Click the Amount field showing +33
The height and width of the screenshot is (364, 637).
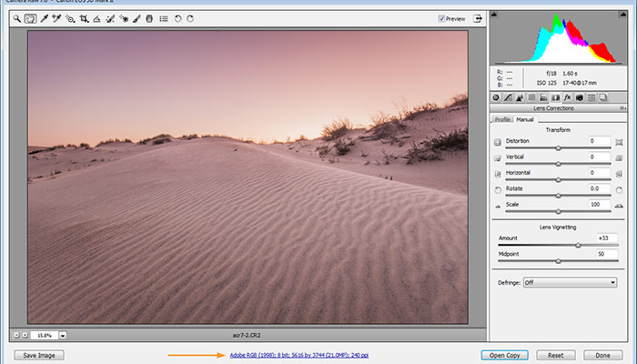[x=607, y=238]
